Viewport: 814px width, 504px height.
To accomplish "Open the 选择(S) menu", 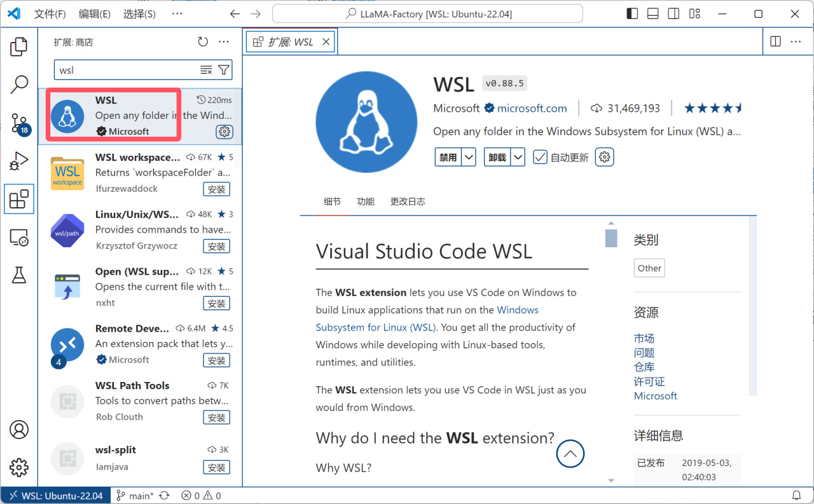I will (x=139, y=14).
